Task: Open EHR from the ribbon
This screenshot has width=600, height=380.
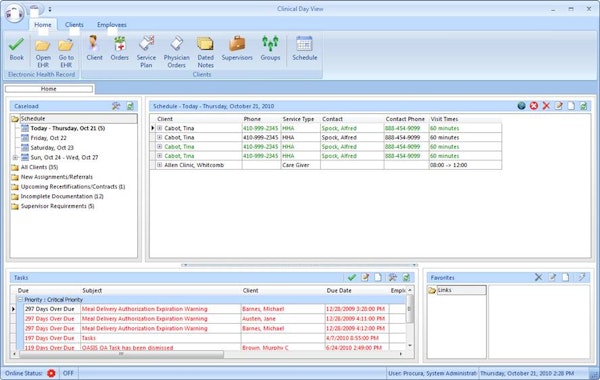Action: click(43, 52)
